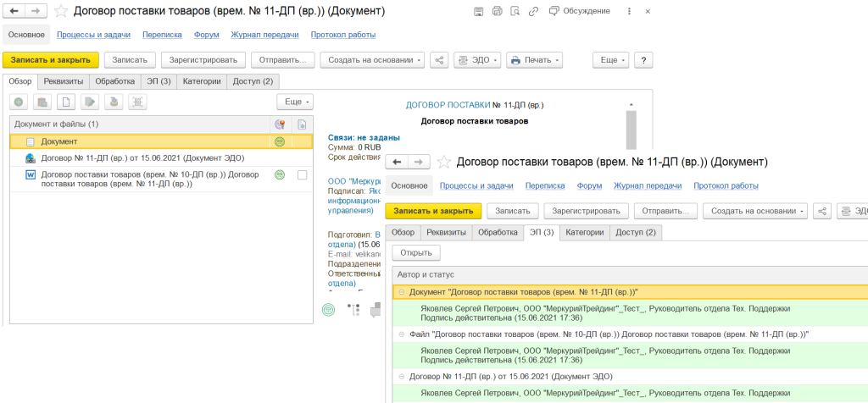Viewport: 868px width, 403px height.
Task: Collapse Договор № 11-ДП (Документ ЭДО) signature group
Action: click(x=402, y=377)
